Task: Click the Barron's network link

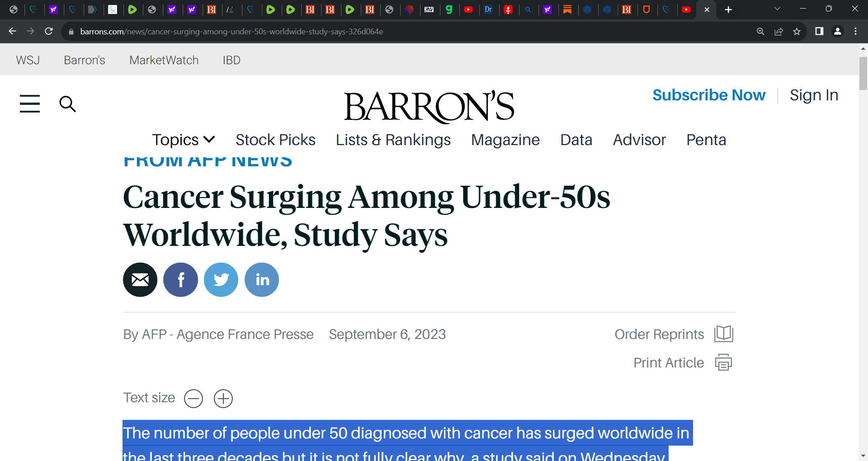Action: tap(85, 60)
